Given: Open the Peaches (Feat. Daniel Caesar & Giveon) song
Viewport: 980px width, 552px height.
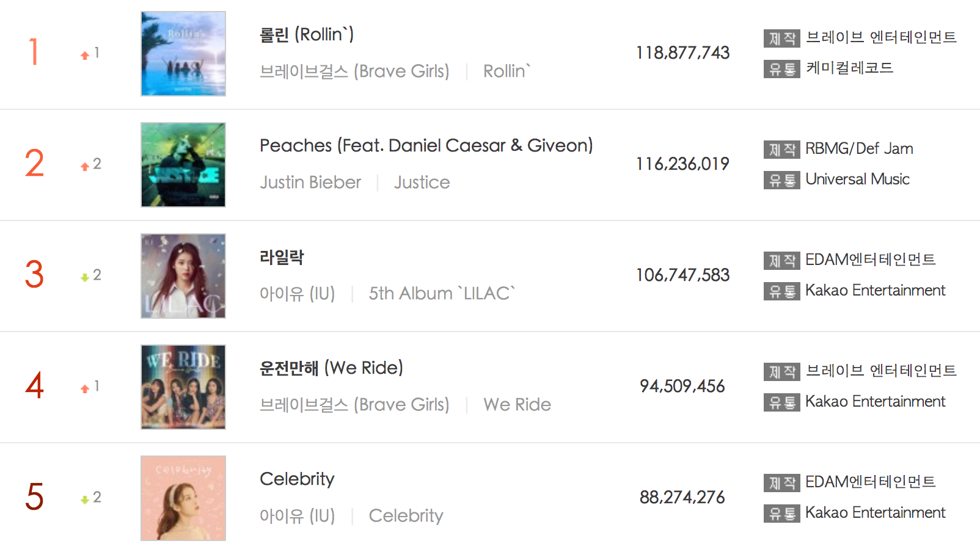Looking at the screenshot, I should [426, 146].
